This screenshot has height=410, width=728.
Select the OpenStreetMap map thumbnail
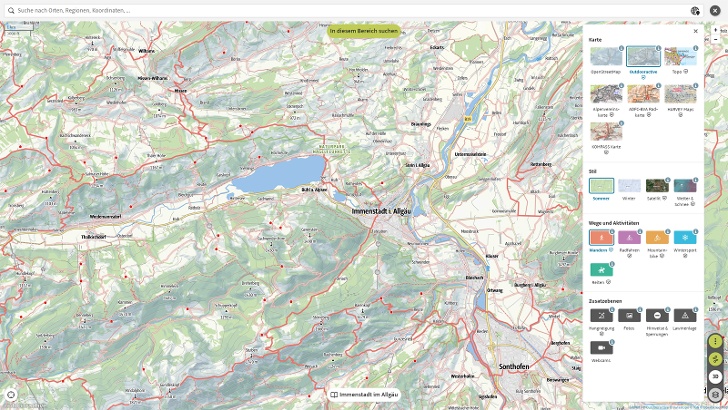coord(604,57)
